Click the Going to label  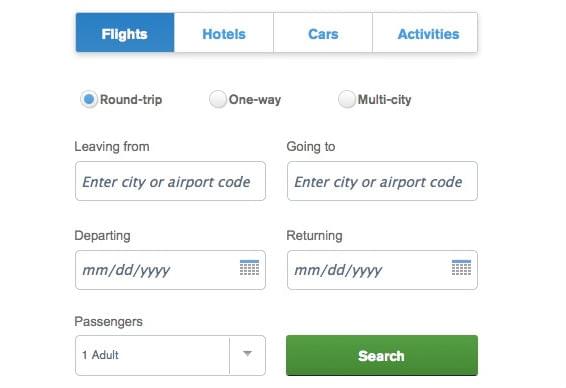(x=311, y=147)
